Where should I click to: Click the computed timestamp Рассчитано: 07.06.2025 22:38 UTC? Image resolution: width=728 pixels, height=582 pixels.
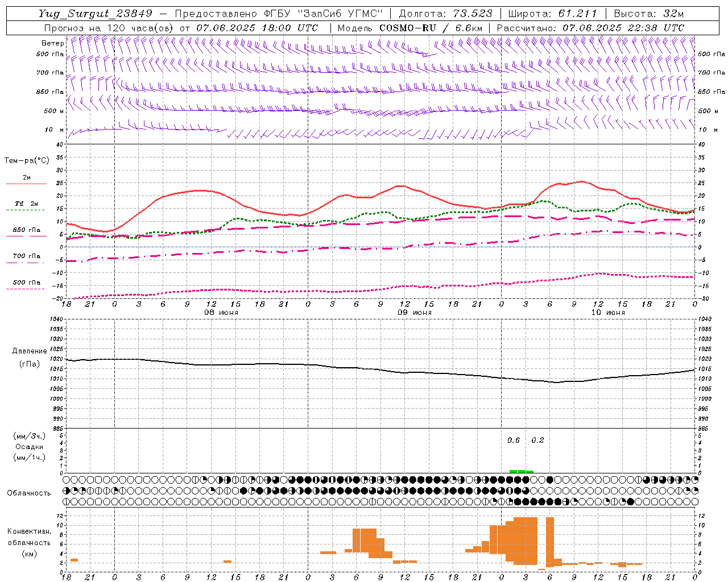590,28
